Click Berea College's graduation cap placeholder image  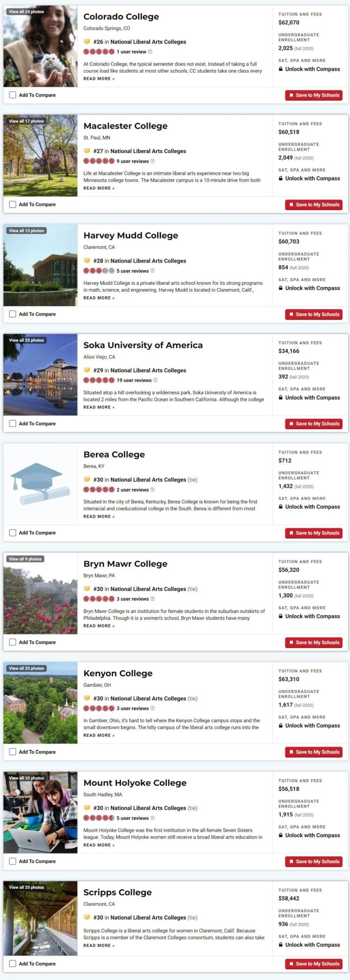point(40,484)
